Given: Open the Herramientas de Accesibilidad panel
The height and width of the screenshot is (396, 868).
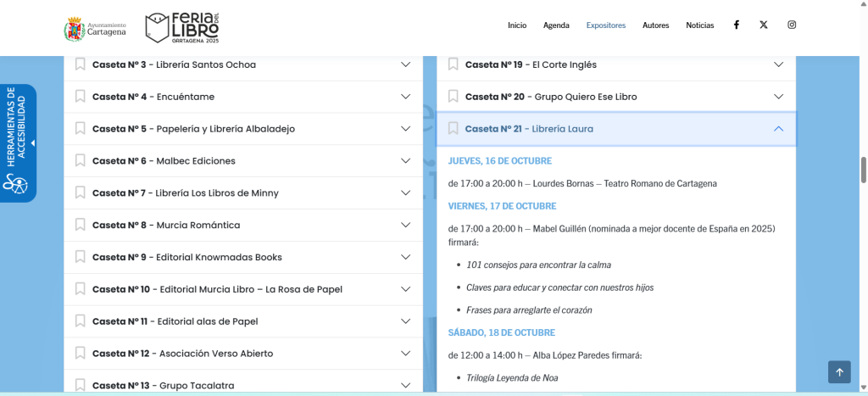Looking at the screenshot, I should (x=19, y=142).
